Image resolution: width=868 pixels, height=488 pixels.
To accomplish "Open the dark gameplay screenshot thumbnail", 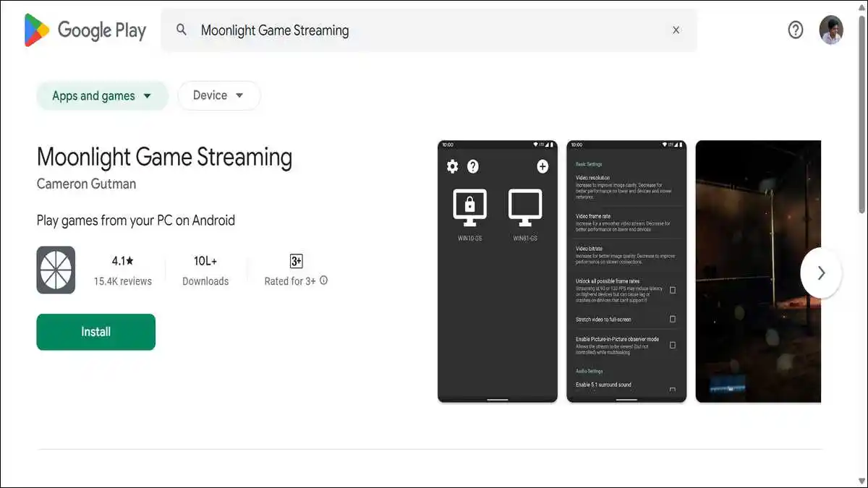I will coord(758,271).
